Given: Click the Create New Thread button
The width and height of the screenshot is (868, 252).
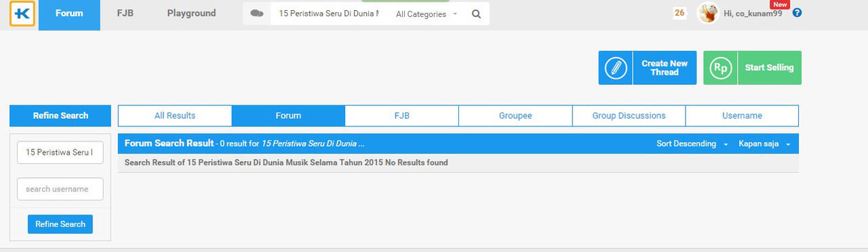Looking at the screenshot, I should coord(647,68).
